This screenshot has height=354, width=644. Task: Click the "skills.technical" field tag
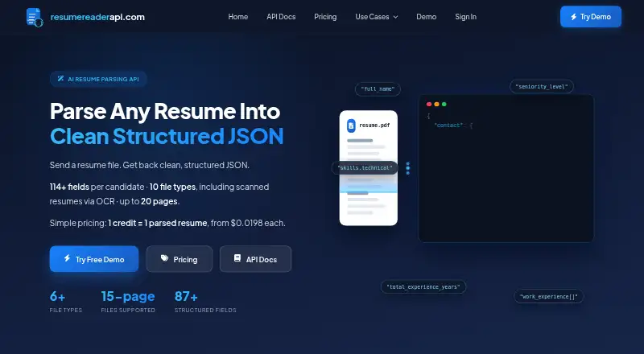pyautogui.click(x=365, y=168)
